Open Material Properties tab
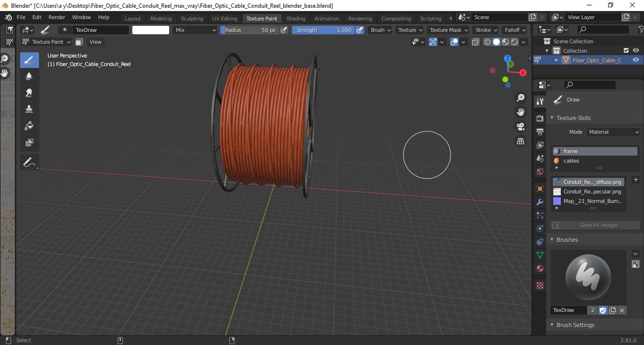The width and height of the screenshot is (644, 345). pyautogui.click(x=540, y=268)
